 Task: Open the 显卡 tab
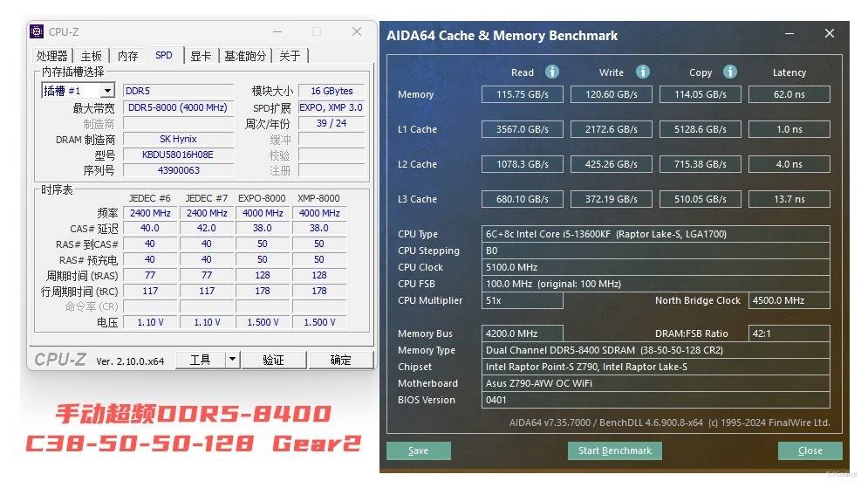tap(201, 56)
